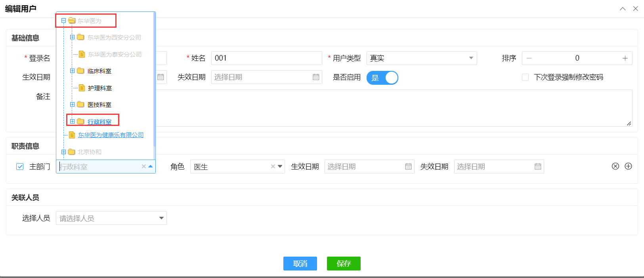Click the 护理科室 document icon

pos(82,88)
